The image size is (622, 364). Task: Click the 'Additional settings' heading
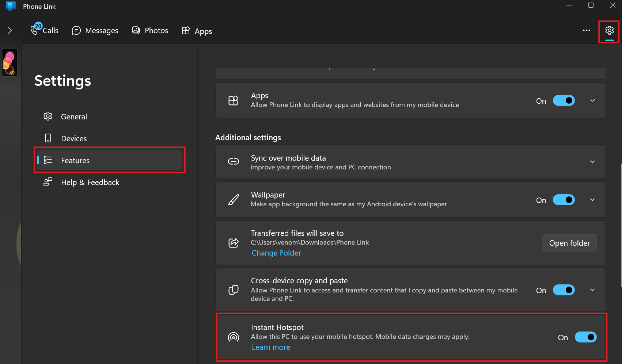point(248,138)
